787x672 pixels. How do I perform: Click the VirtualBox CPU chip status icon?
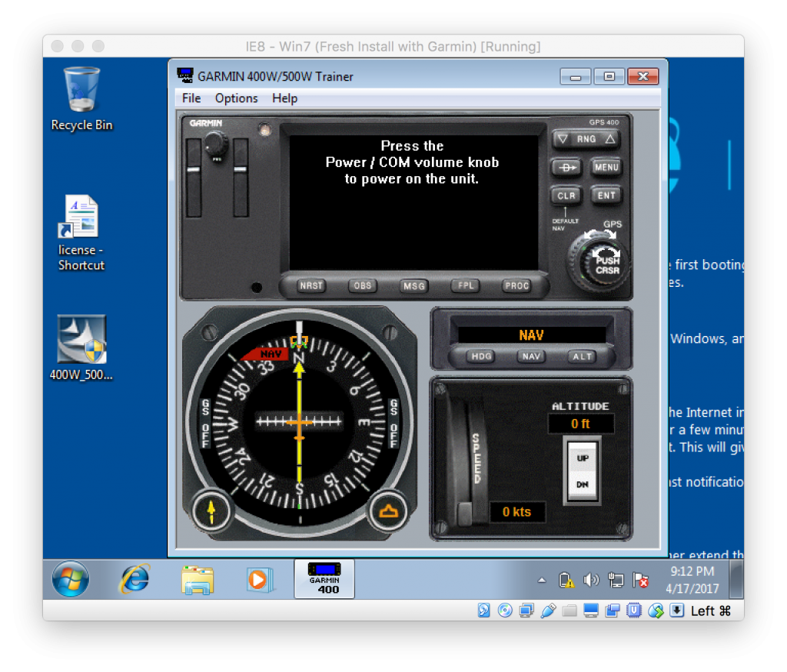(634, 610)
